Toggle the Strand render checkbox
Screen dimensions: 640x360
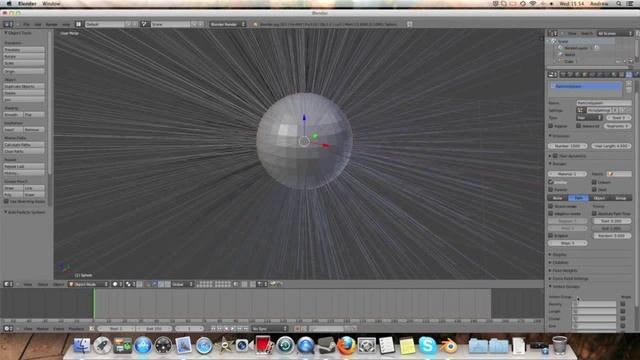[551, 206]
